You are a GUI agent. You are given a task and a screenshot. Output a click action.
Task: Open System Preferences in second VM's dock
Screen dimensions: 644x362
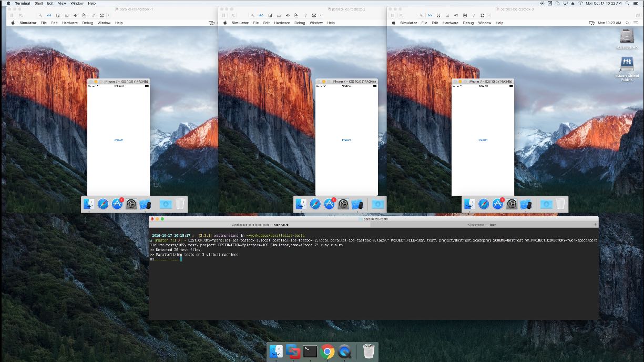(x=343, y=204)
